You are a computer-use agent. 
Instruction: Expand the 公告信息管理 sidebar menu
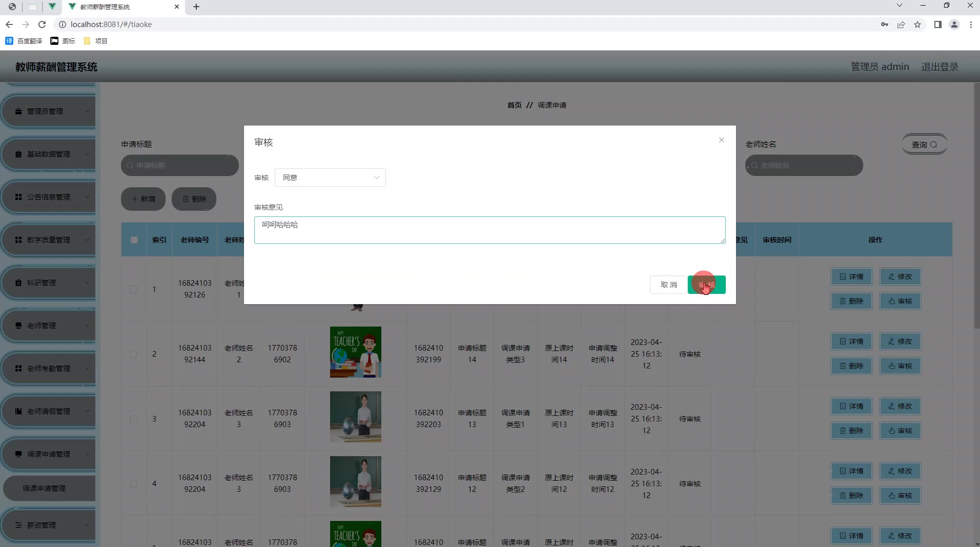click(49, 197)
